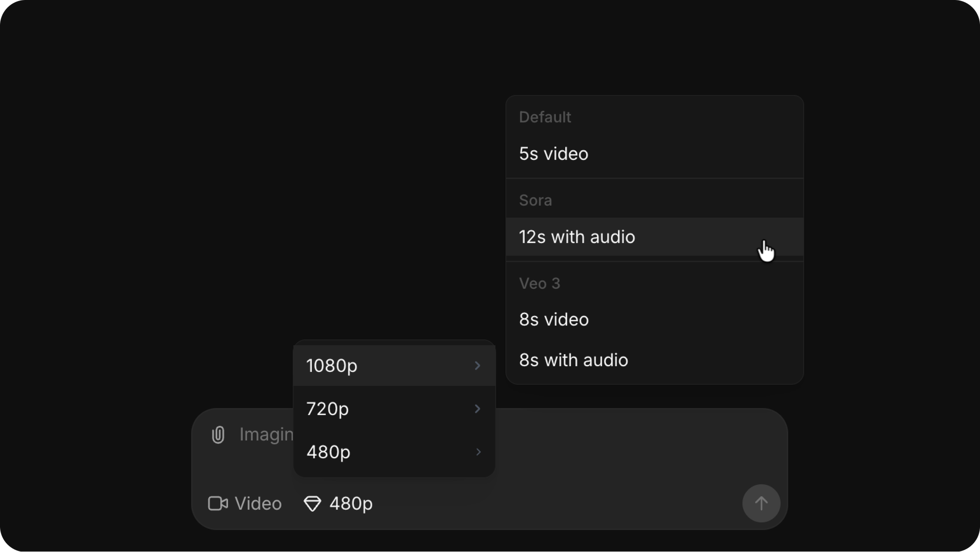Choose the default 5s video option

(554, 154)
